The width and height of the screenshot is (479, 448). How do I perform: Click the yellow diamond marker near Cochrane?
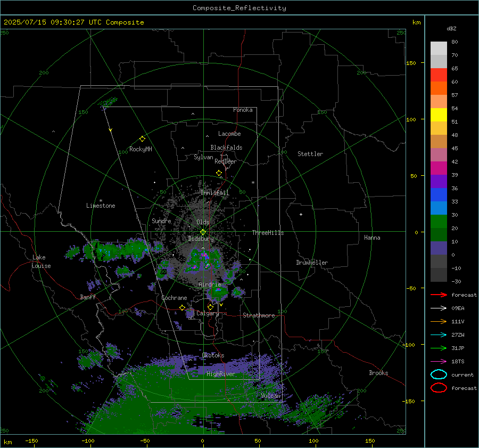point(183,307)
